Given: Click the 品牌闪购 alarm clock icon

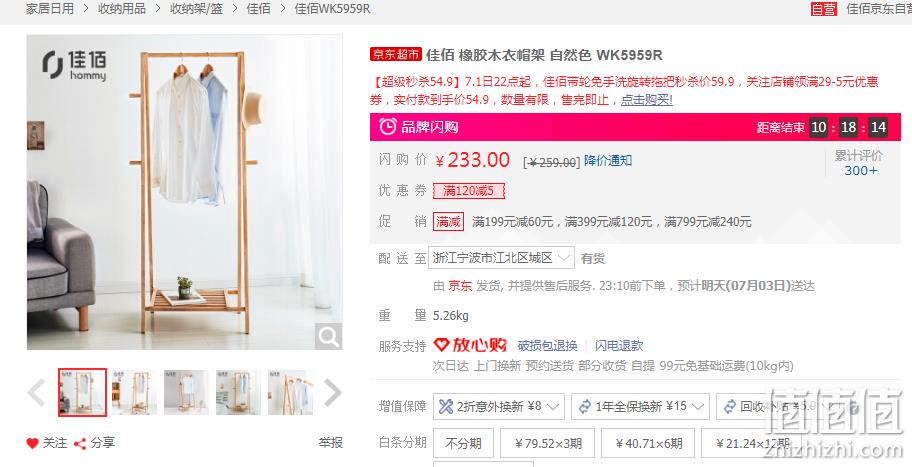Looking at the screenshot, I should (x=387, y=126).
